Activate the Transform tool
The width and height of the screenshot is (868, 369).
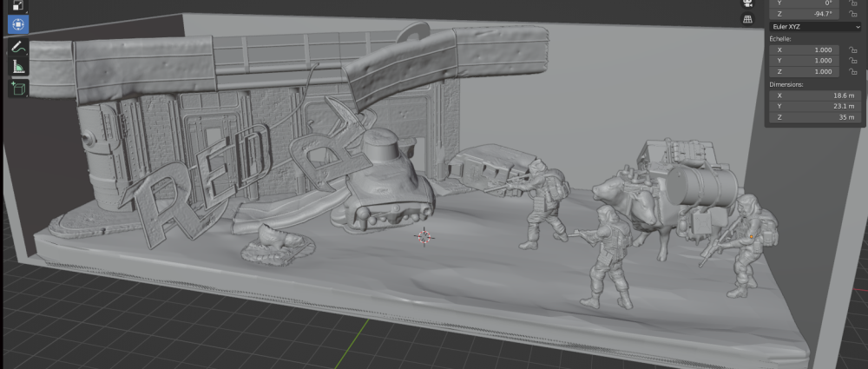pyautogui.click(x=18, y=24)
